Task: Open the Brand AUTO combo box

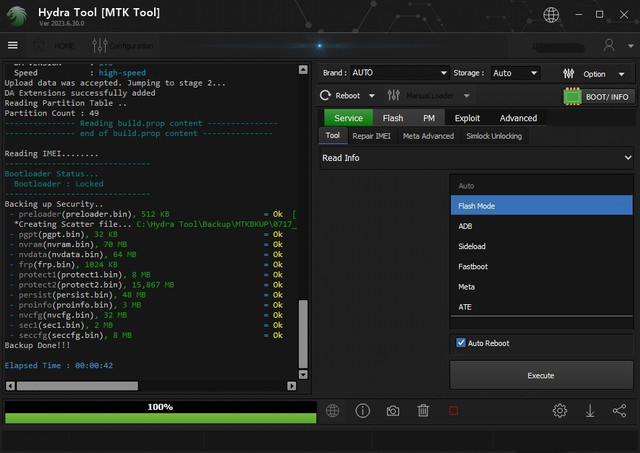Action: pos(399,73)
